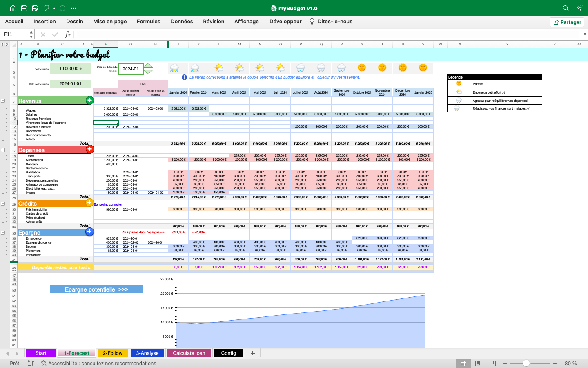Open the Formules ribbon tab
This screenshot has height=368, width=588.
coord(148,21)
